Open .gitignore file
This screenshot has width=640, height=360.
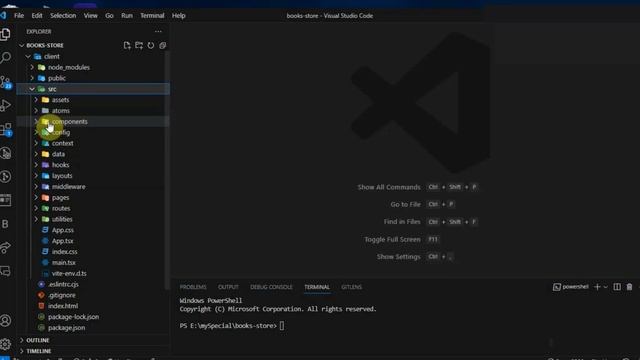coord(62,295)
